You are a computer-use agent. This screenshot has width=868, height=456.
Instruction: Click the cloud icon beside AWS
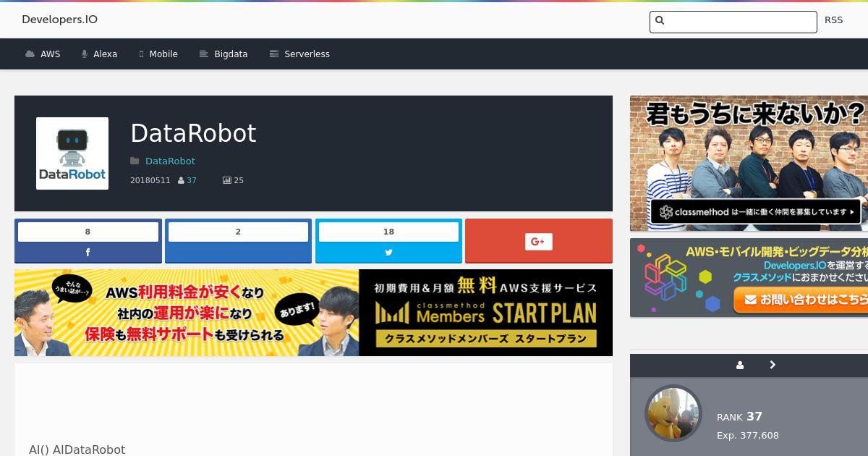point(30,54)
